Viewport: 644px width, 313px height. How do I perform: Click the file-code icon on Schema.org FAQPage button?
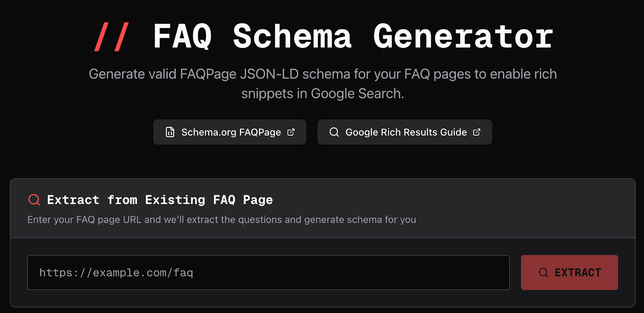pyautogui.click(x=170, y=132)
